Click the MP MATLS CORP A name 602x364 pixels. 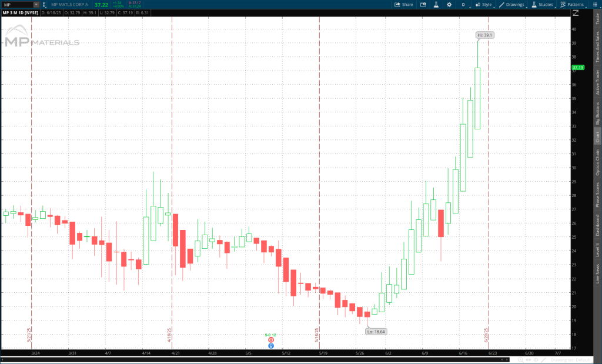[69, 5]
